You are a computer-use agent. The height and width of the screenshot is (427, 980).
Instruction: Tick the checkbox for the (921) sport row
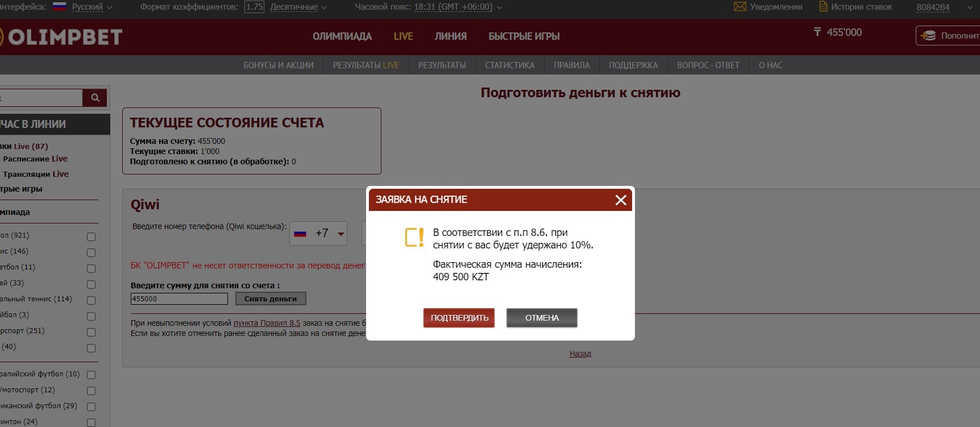(x=91, y=237)
